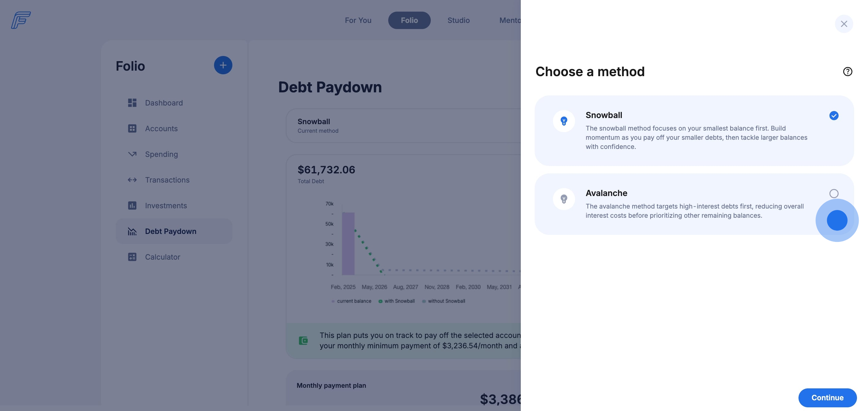Viewport: 868px width, 411px height.
Task: Click the Snowball lightbulb icon
Action: (563, 121)
